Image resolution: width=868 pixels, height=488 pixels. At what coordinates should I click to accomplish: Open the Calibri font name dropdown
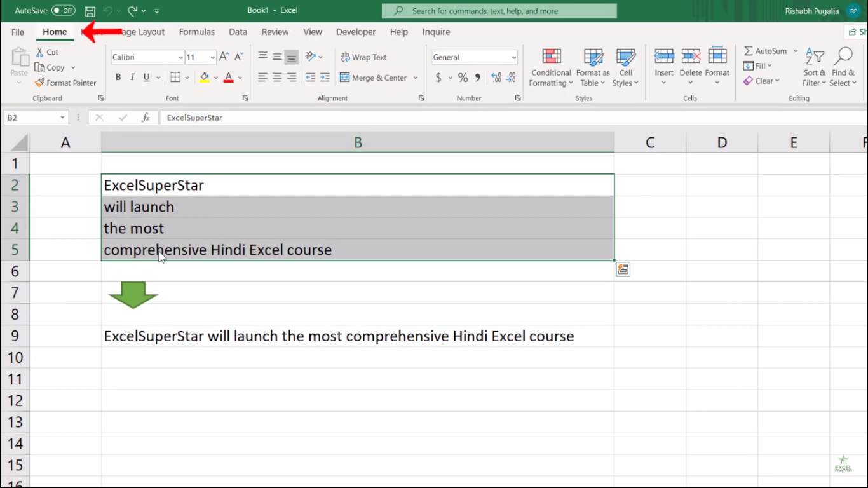180,57
